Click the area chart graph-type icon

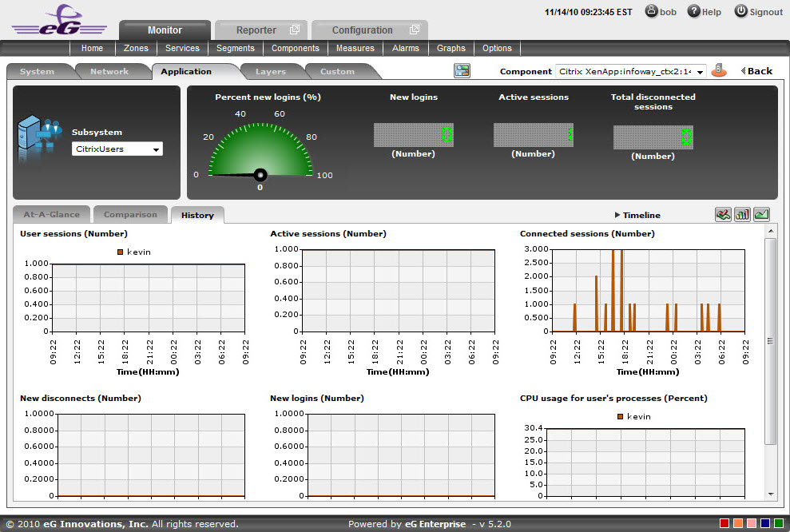pos(761,215)
